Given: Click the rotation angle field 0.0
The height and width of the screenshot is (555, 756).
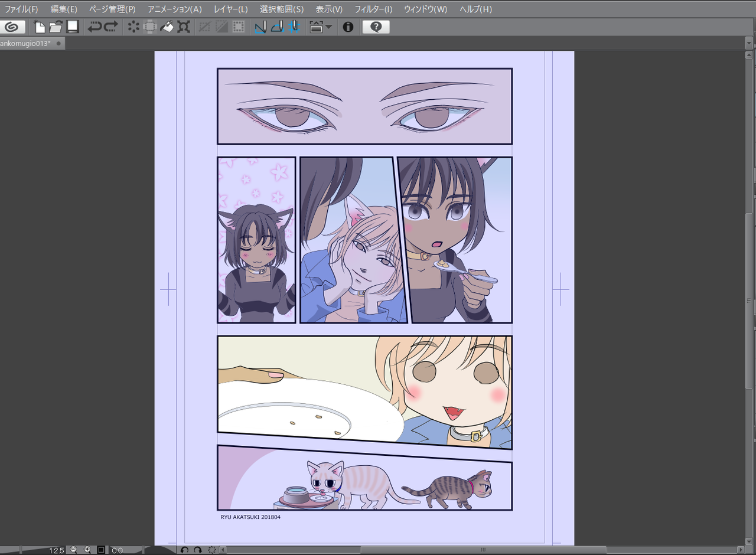Looking at the screenshot, I should coord(117,550).
